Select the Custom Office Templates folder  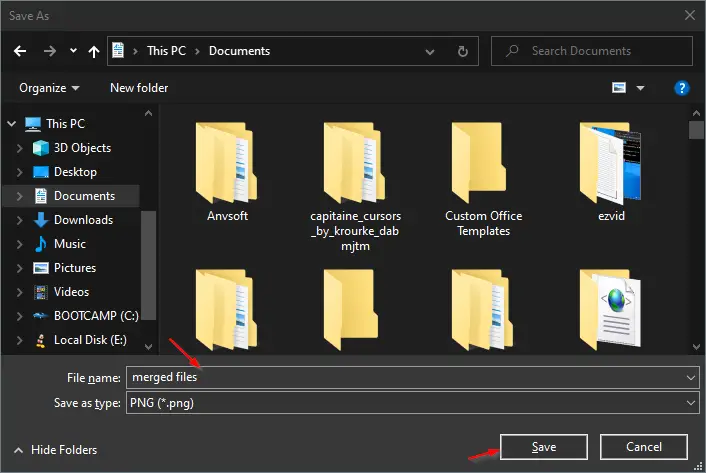(483, 179)
